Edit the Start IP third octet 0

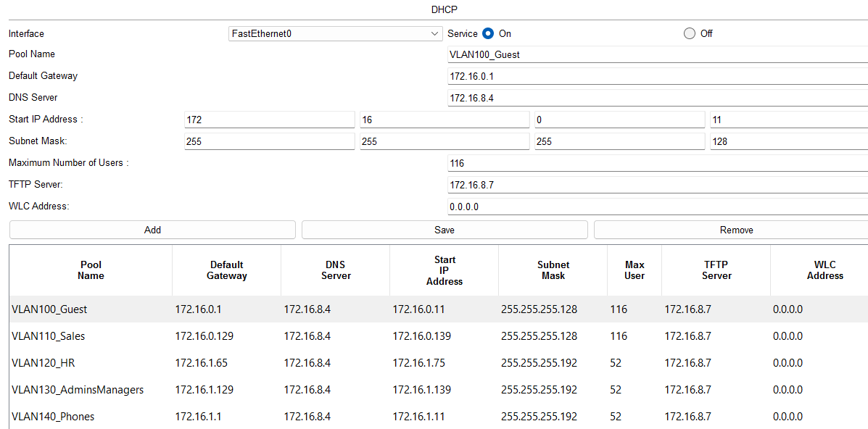619,120
